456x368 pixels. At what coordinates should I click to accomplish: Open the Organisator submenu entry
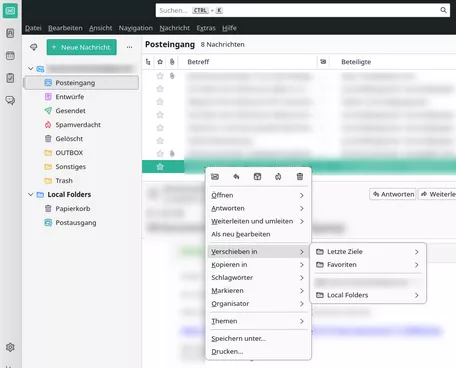tap(258, 304)
